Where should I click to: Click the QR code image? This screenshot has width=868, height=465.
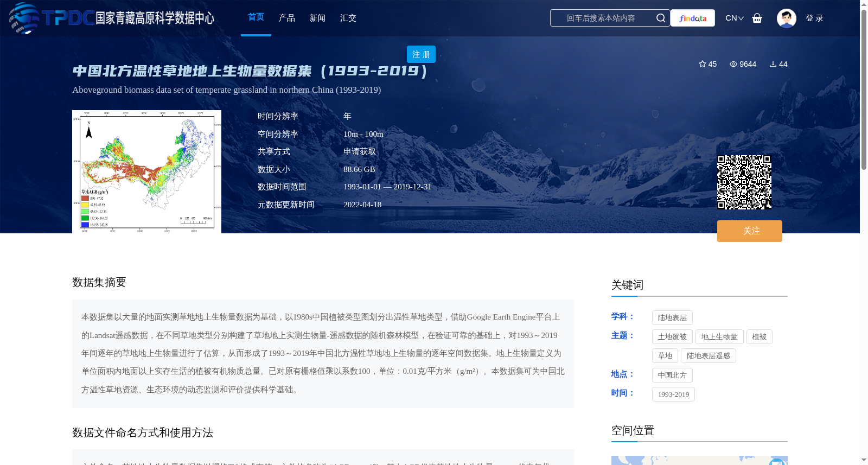(744, 182)
